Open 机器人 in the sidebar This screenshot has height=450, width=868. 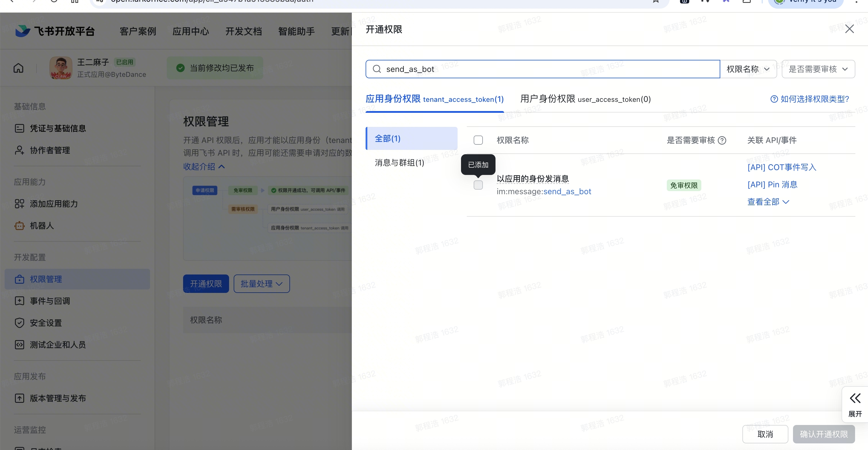pos(77,226)
